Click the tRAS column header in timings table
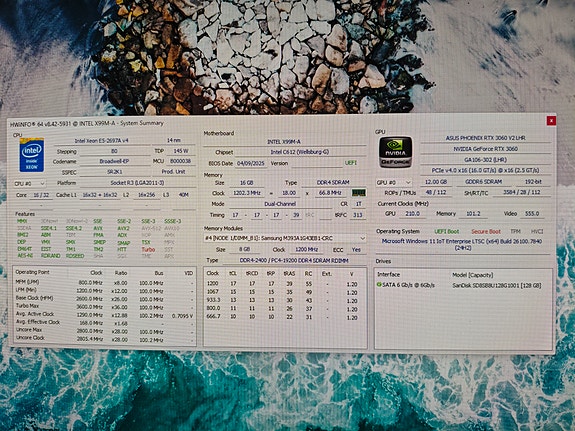Image resolution: width=575 pixels, height=431 pixels. point(289,273)
